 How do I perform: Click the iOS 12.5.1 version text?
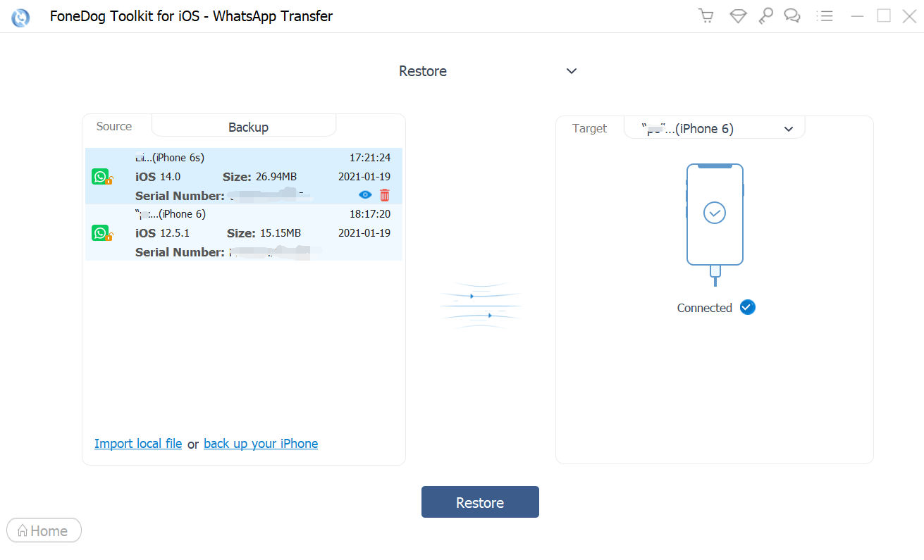coord(162,233)
